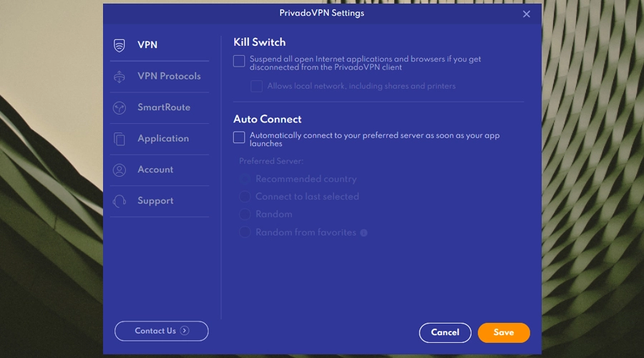This screenshot has width=644, height=358.
Task: Enable Auto Connect on launch checkbox
Action: coord(239,137)
